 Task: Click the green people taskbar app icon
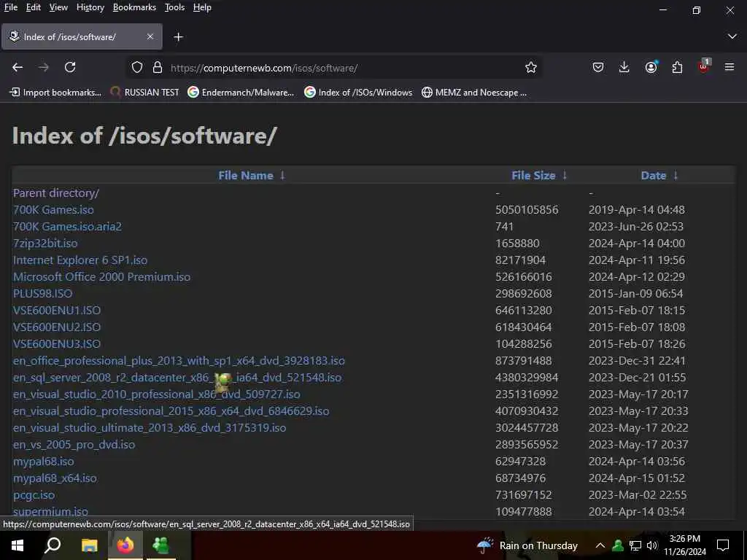160,545
